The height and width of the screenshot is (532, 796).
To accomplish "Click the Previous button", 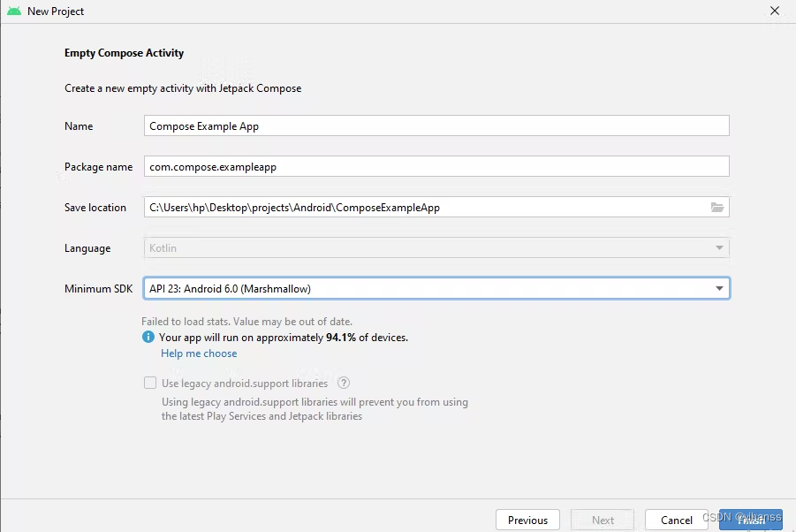I will click(x=527, y=520).
